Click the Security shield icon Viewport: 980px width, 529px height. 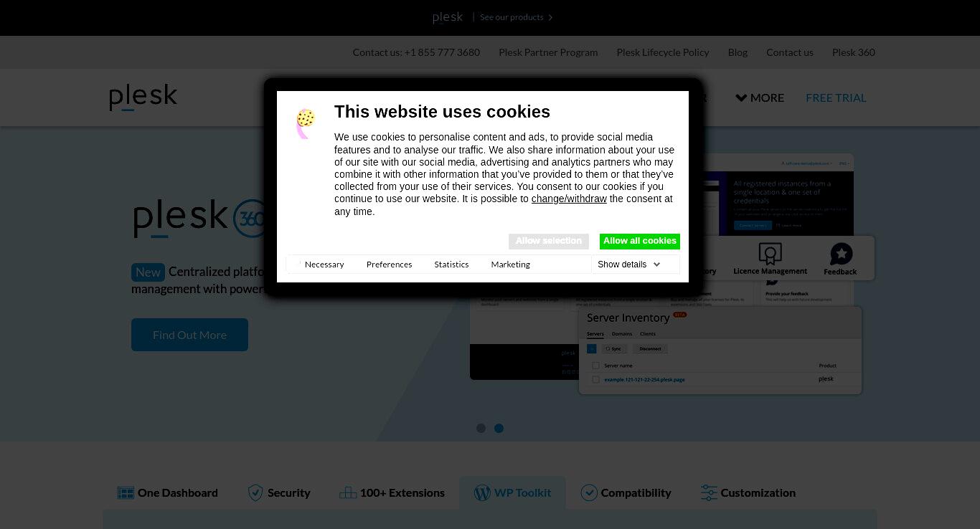point(255,492)
